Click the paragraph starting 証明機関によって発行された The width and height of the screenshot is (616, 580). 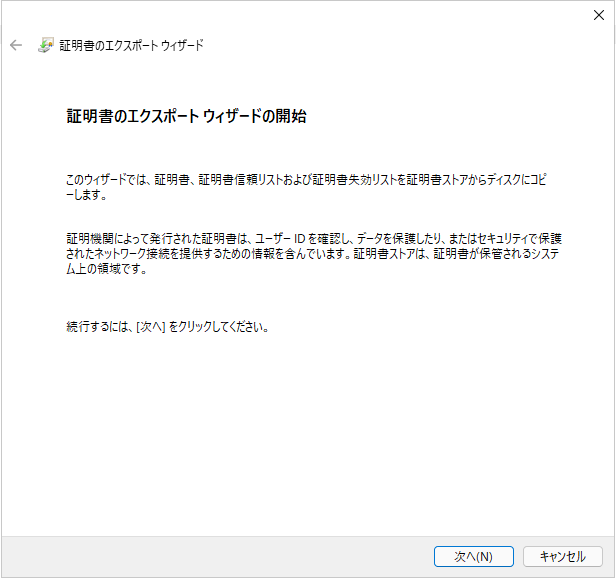(314, 253)
